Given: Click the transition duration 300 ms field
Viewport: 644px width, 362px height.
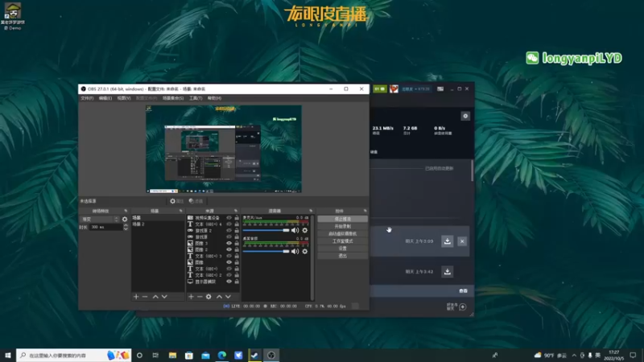Looking at the screenshot, I should point(105,227).
